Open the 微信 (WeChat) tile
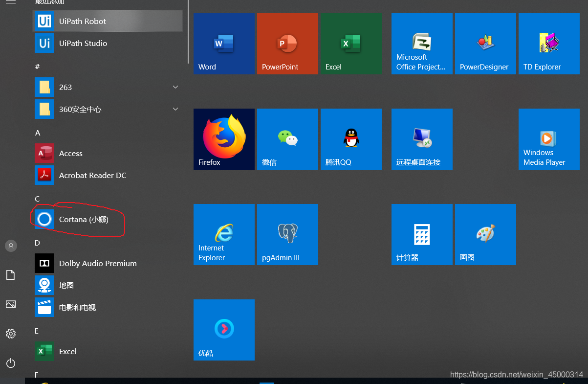 pos(287,139)
